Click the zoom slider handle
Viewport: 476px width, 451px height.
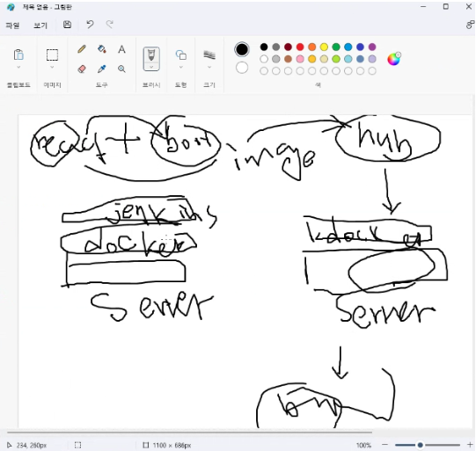coord(421,445)
